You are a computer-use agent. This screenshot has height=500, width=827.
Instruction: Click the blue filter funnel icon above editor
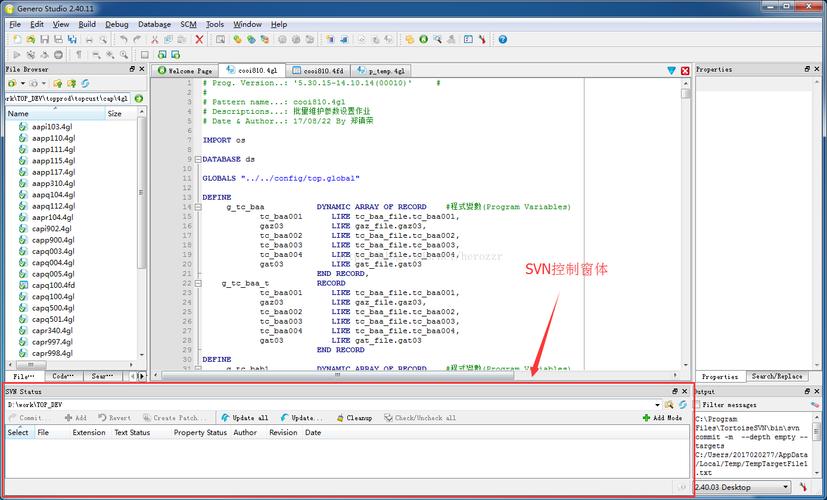click(671, 71)
